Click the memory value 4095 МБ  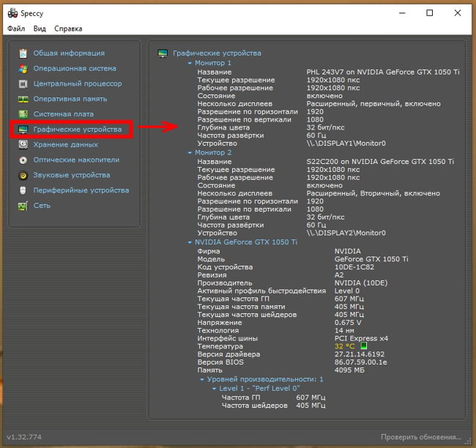point(349,370)
